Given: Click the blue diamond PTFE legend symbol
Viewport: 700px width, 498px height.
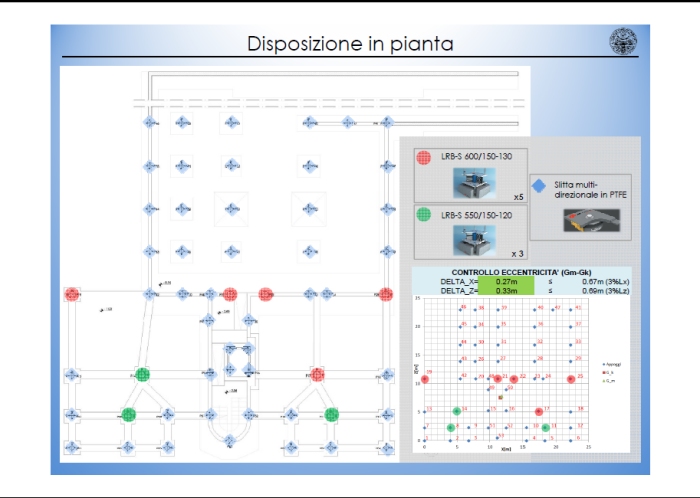Looking at the screenshot, I should [x=539, y=186].
